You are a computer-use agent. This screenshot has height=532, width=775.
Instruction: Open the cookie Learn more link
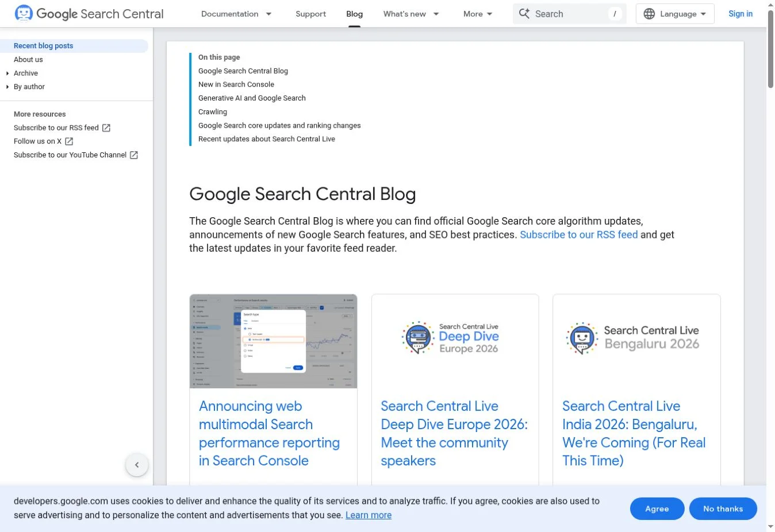click(x=369, y=515)
